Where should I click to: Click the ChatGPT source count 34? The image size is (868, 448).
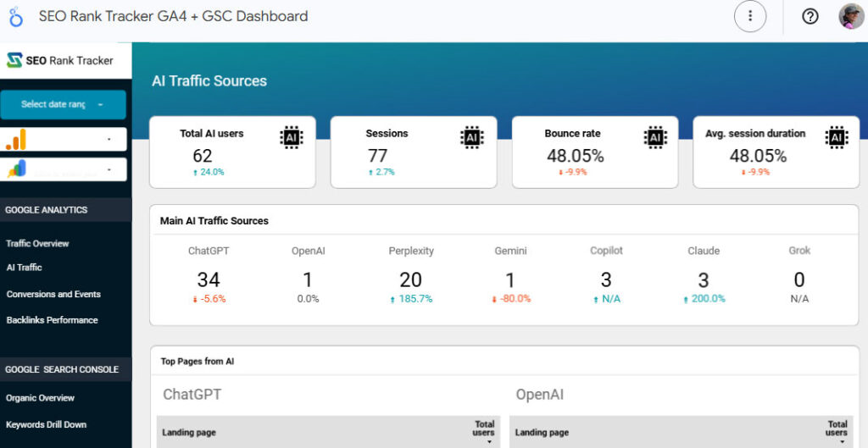(209, 279)
